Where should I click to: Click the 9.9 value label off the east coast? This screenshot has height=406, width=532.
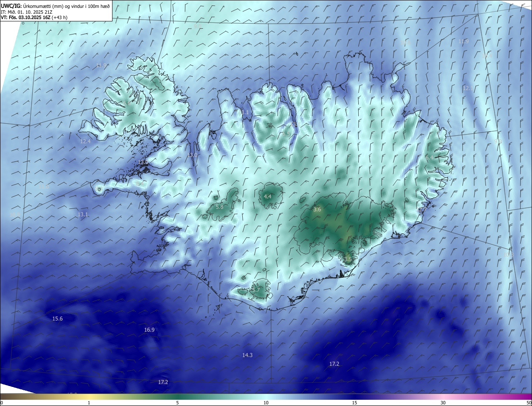(x=498, y=142)
